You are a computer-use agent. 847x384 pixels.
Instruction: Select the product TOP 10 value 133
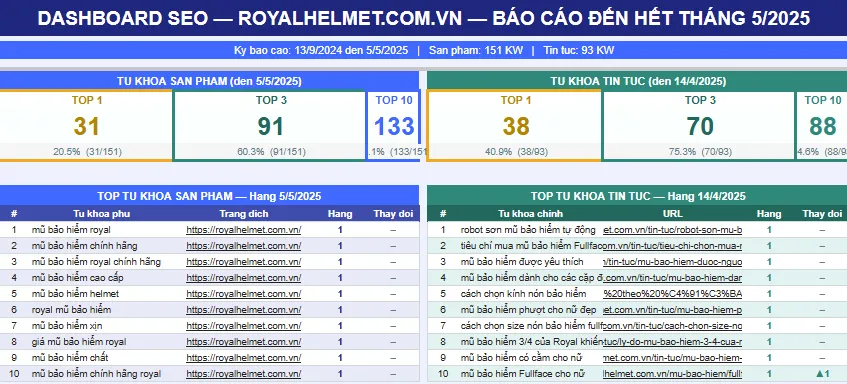pyautogui.click(x=394, y=126)
